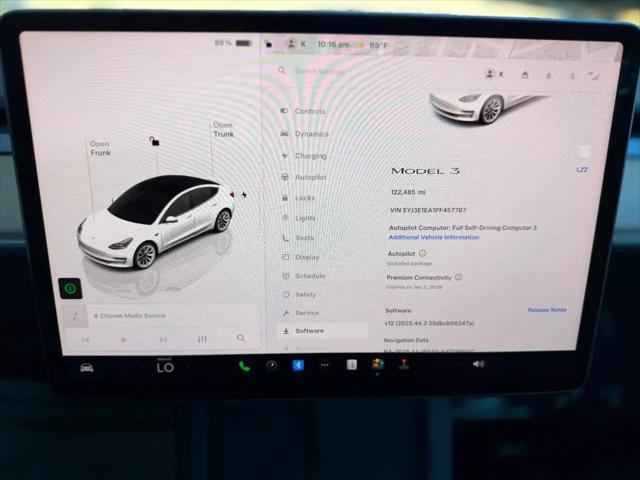Show Autopilot package info icon
The image size is (640, 480).
click(422, 253)
